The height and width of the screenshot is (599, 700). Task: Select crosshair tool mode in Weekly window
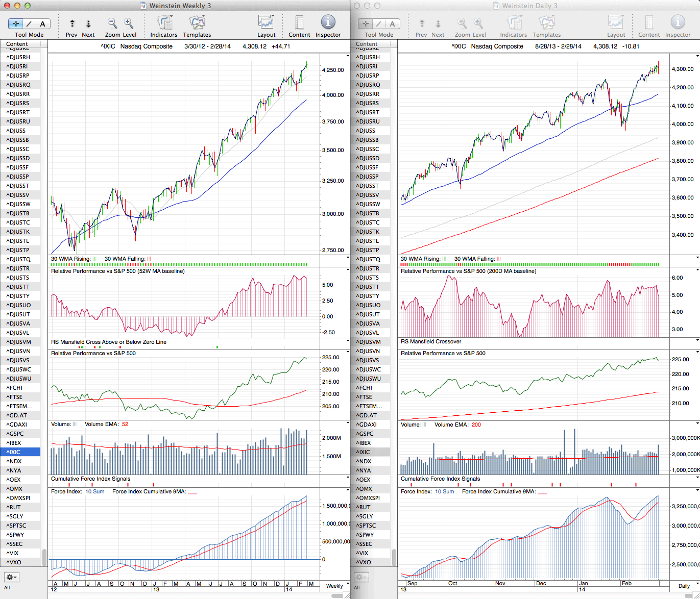(16, 24)
